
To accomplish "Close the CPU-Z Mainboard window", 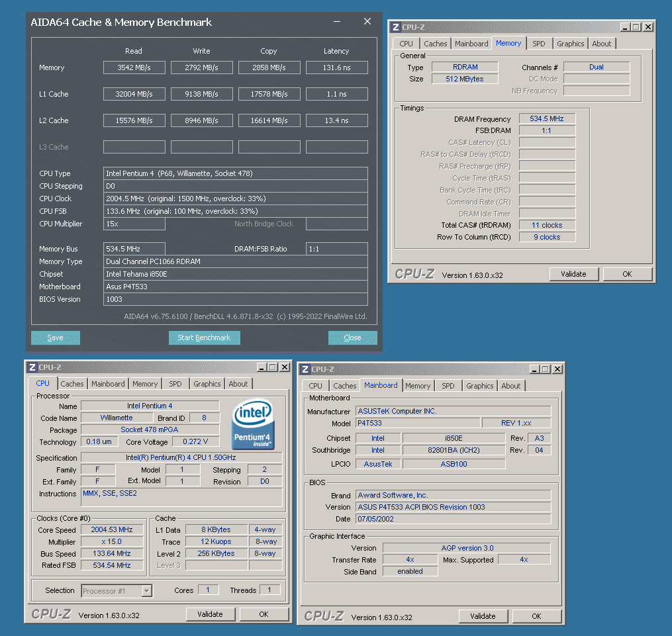I will (557, 369).
